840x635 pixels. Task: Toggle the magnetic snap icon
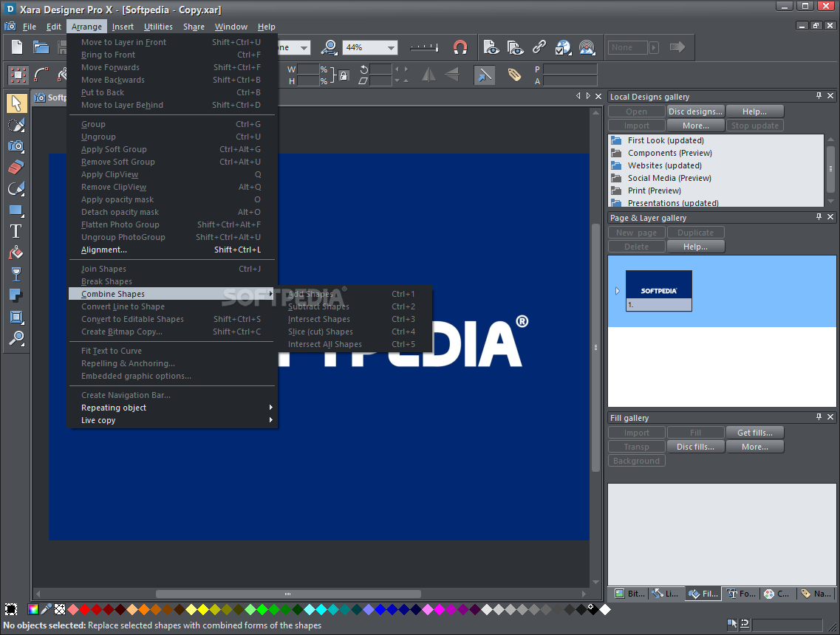460,47
